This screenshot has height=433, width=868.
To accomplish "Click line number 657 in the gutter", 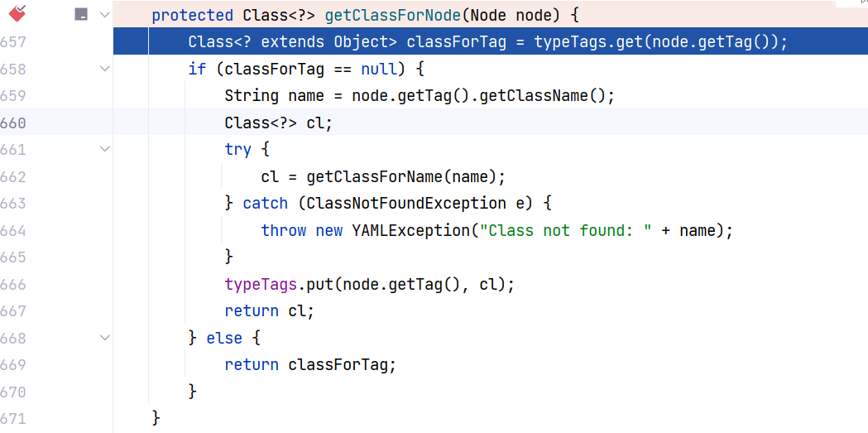I will 13,42.
